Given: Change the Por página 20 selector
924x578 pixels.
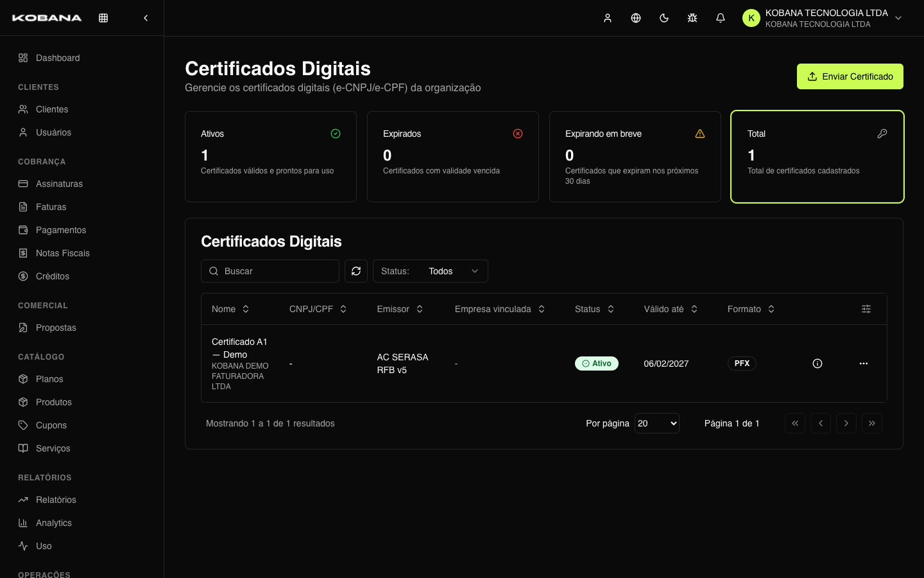Looking at the screenshot, I should point(657,423).
